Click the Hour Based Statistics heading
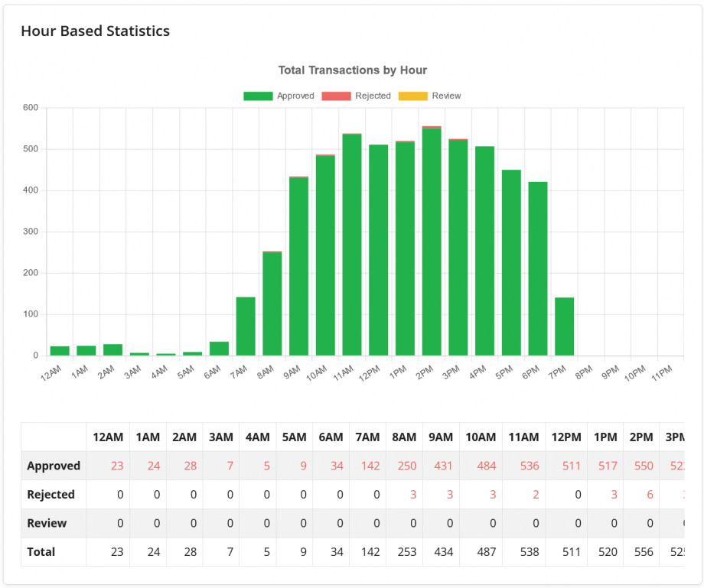The width and height of the screenshot is (704, 588). pos(95,31)
